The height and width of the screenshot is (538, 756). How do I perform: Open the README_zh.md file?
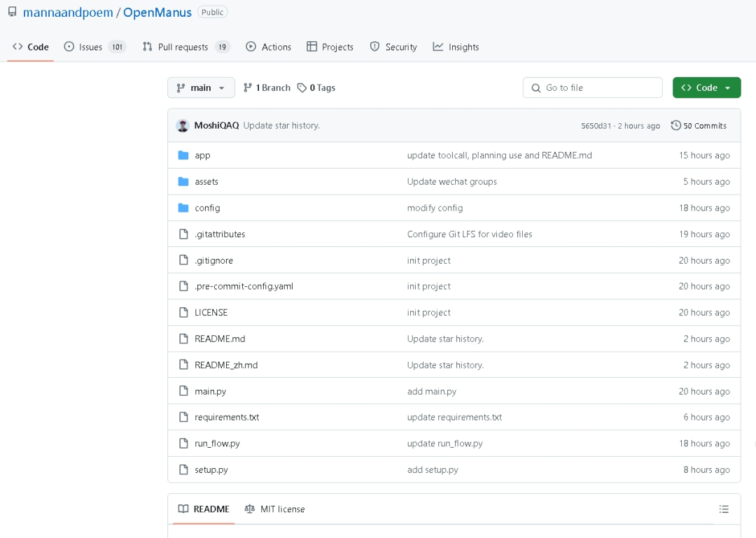coord(226,365)
